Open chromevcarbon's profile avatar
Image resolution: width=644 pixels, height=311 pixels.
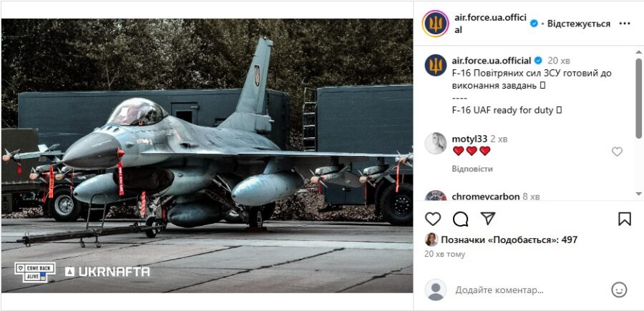(435, 195)
